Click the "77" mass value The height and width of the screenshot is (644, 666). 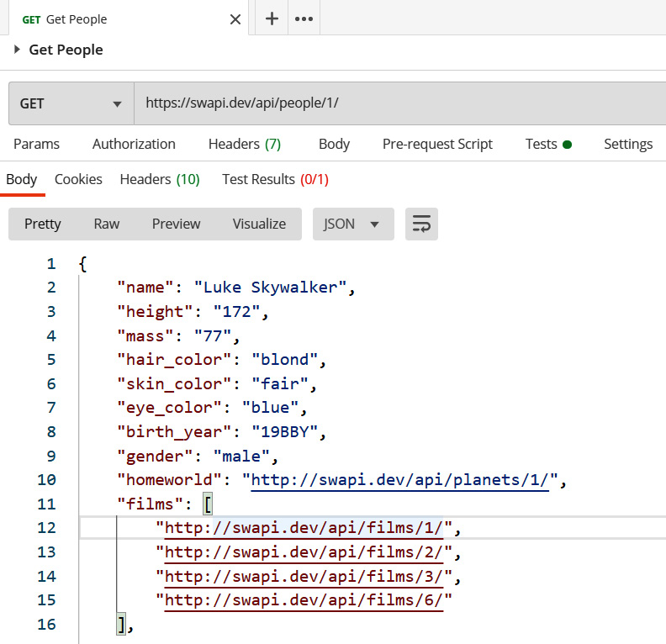pos(213,335)
